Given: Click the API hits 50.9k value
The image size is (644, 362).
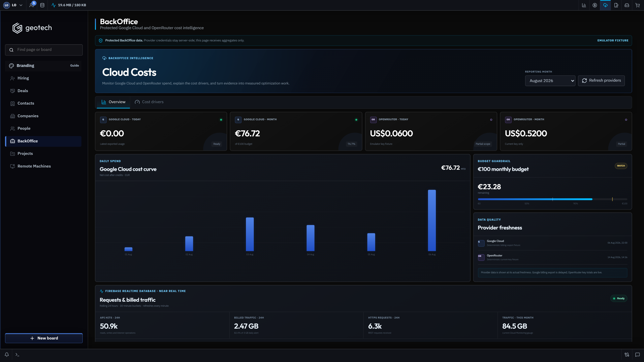Looking at the screenshot, I should pyautogui.click(x=109, y=326).
